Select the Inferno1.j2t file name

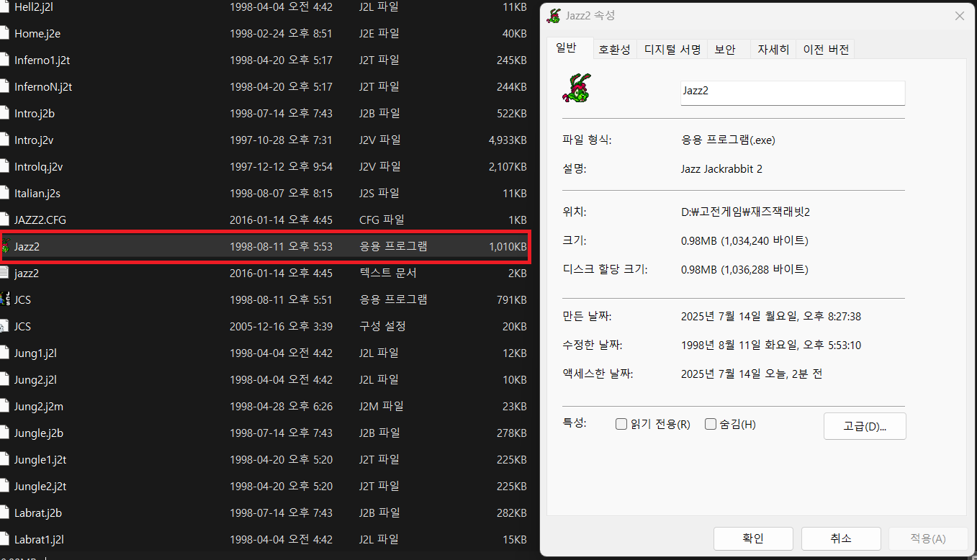pyautogui.click(x=42, y=60)
